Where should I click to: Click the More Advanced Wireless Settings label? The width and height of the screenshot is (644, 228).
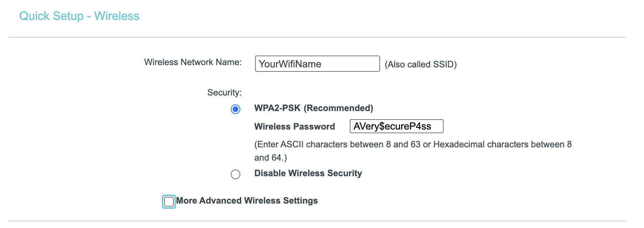click(247, 201)
